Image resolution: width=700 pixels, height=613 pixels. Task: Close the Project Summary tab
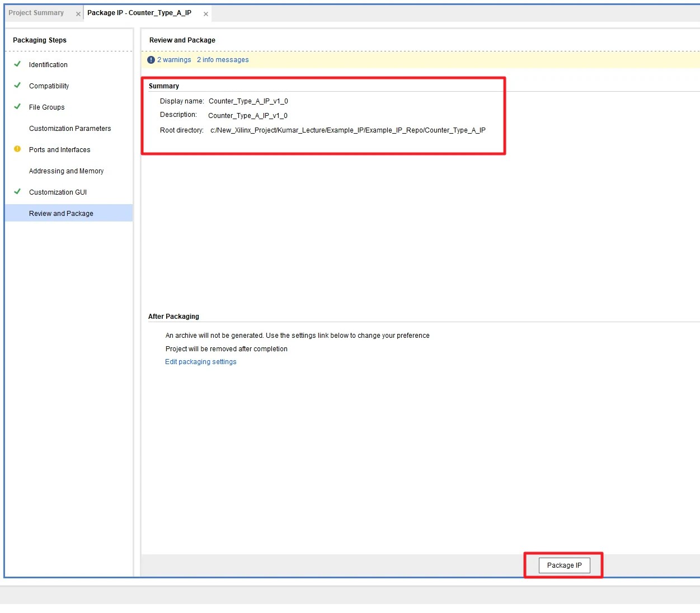click(x=78, y=14)
